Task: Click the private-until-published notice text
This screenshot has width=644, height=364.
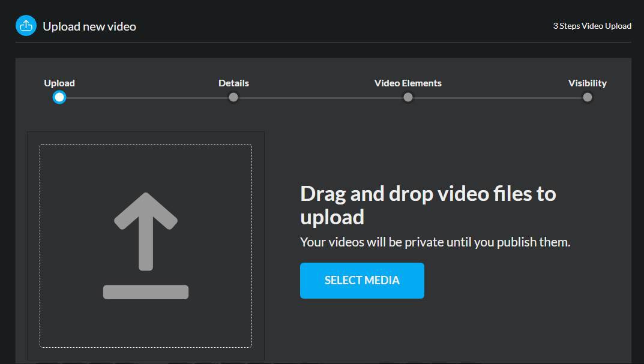Action: click(x=435, y=242)
